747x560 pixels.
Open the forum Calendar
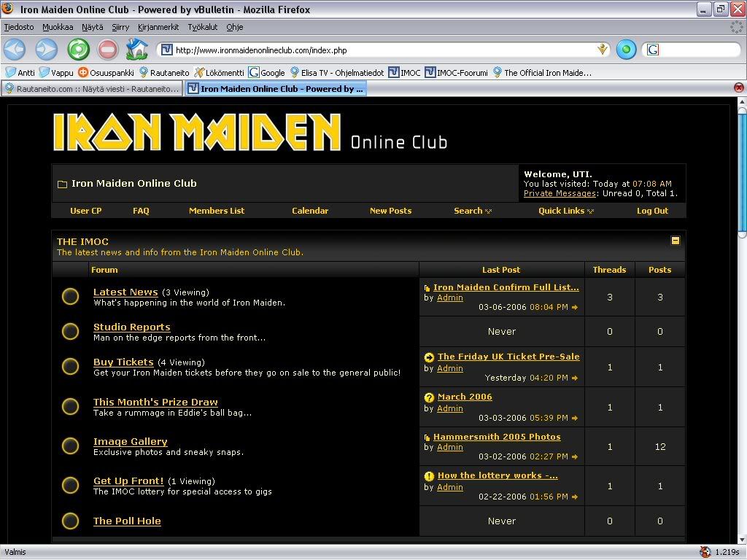[310, 211]
